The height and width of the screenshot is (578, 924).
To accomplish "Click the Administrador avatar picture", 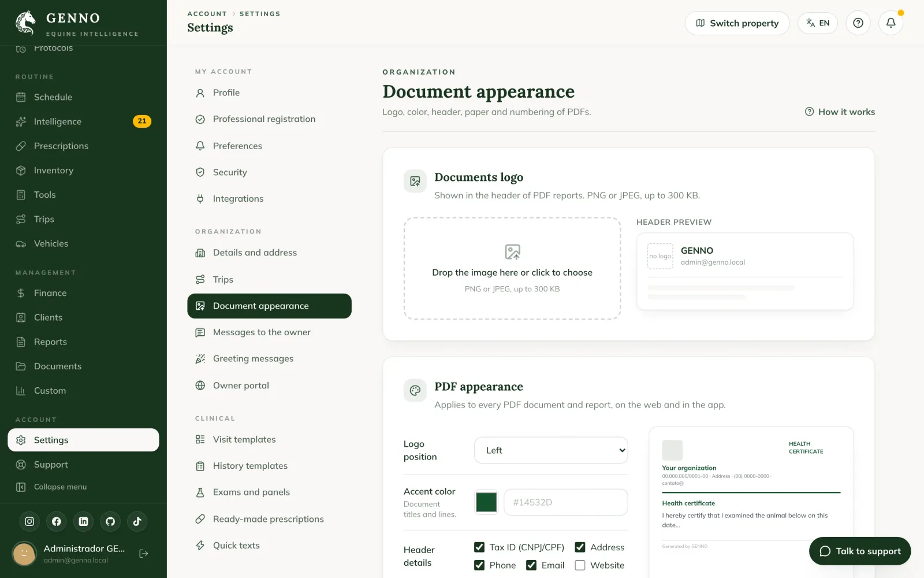I will (24, 554).
